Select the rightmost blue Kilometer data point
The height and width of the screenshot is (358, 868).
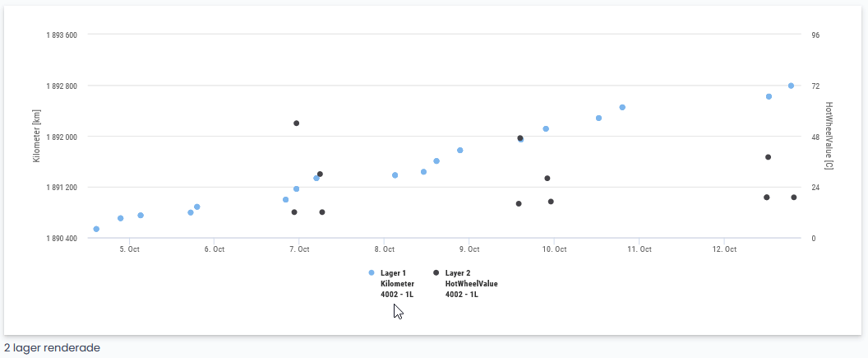(791, 86)
